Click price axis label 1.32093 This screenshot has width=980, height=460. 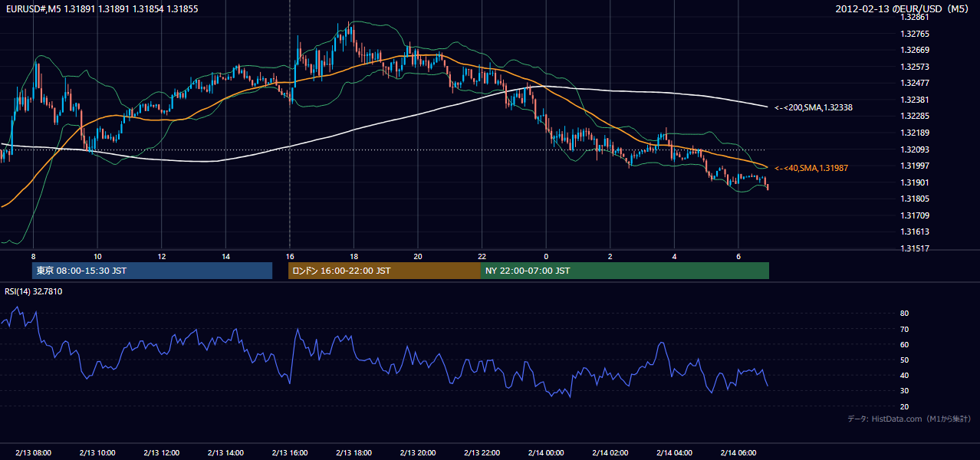click(x=916, y=149)
